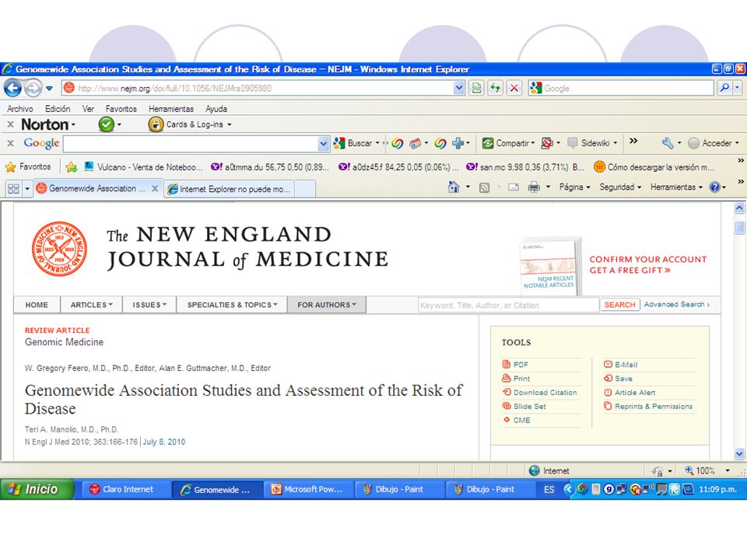Open the Quick Tabs grid icon

(x=13, y=188)
